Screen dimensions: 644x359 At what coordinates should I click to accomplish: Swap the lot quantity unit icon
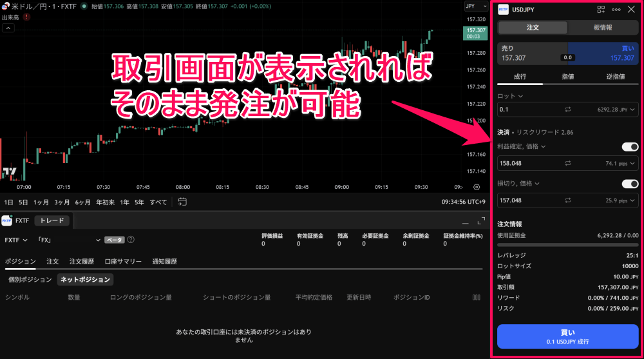(567, 110)
